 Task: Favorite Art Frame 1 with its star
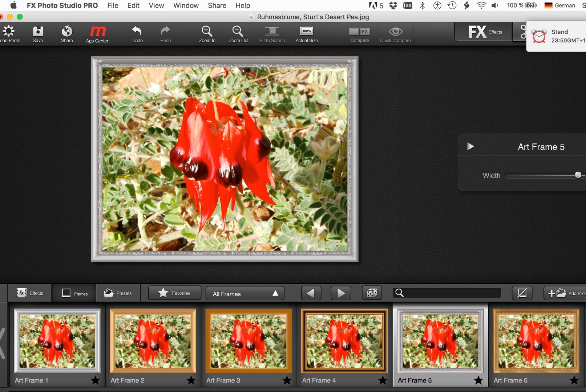[95, 380]
